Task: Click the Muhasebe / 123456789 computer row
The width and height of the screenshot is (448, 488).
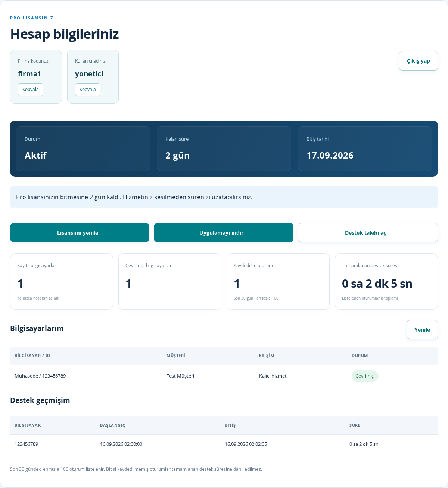Action: pos(224,376)
